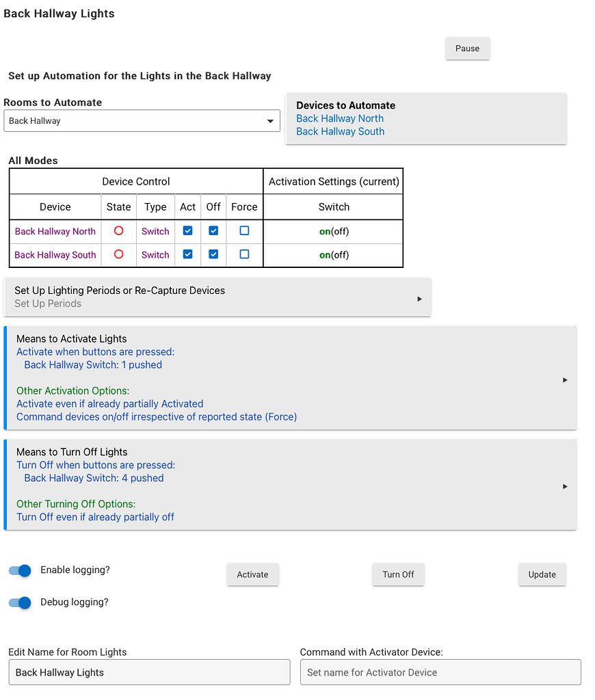Screen dimensions: 595x700
Task: Select Activate even if already partially Activated
Action: pyautogui.click(x=109, y=403)
